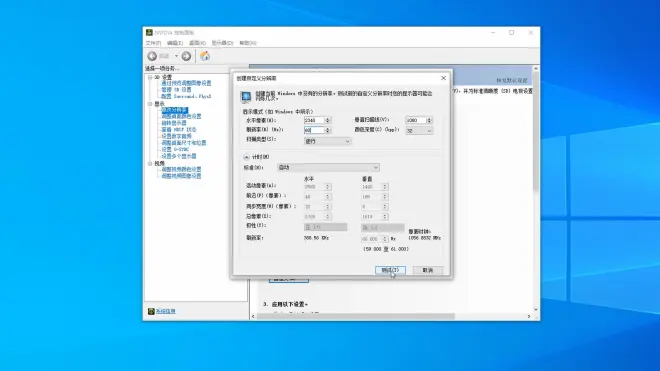Image resolution: width=660 pixels, height=371 pixels.
Task: Click the 恢复默认设置 link in NVIDIA window
Action: coord(511,80)
